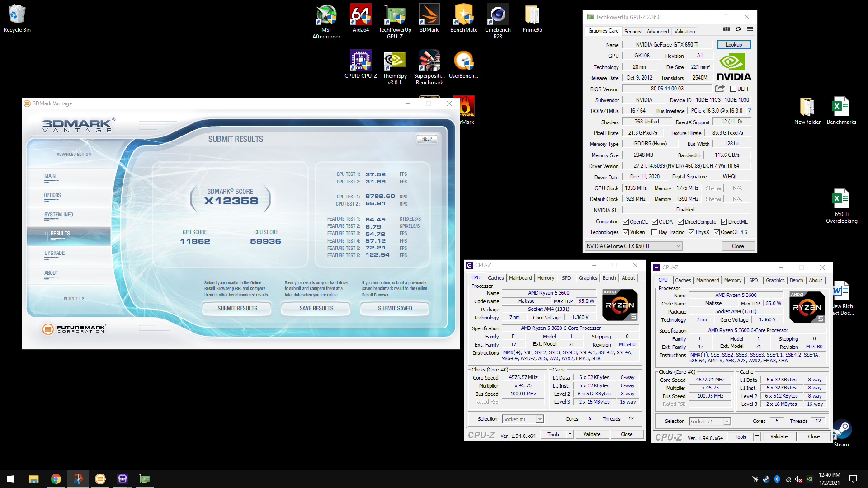868x488 pixels.
Task: Open the Memory tab in right CPU-Z window
Action: pos(732,280)
